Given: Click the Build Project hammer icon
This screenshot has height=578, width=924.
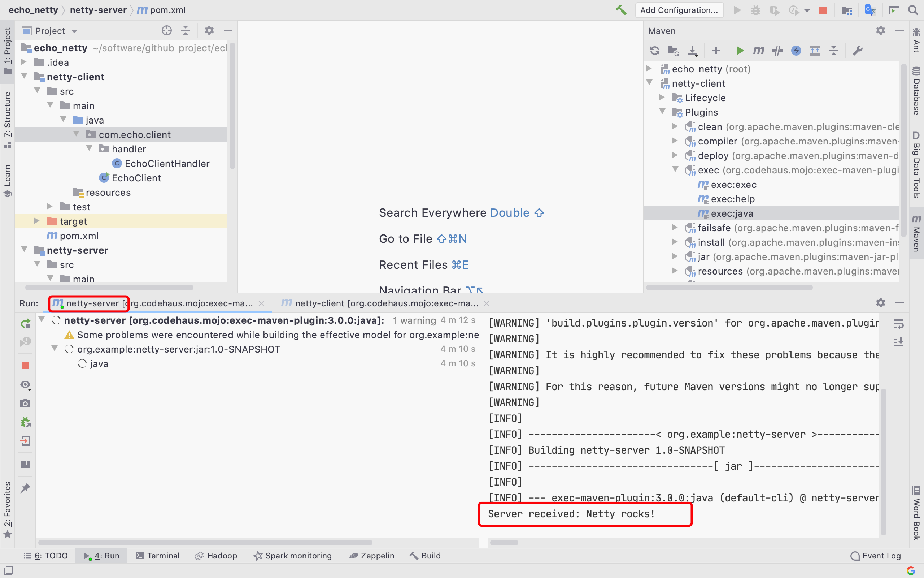Looking at the screenshot, I should tap(621, 10).
